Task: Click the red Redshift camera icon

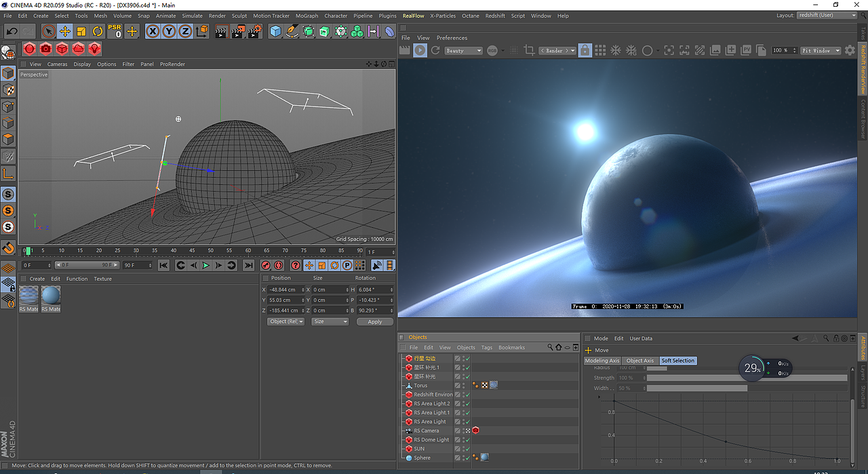Action: pyautogui.click(x=45, y=49)
